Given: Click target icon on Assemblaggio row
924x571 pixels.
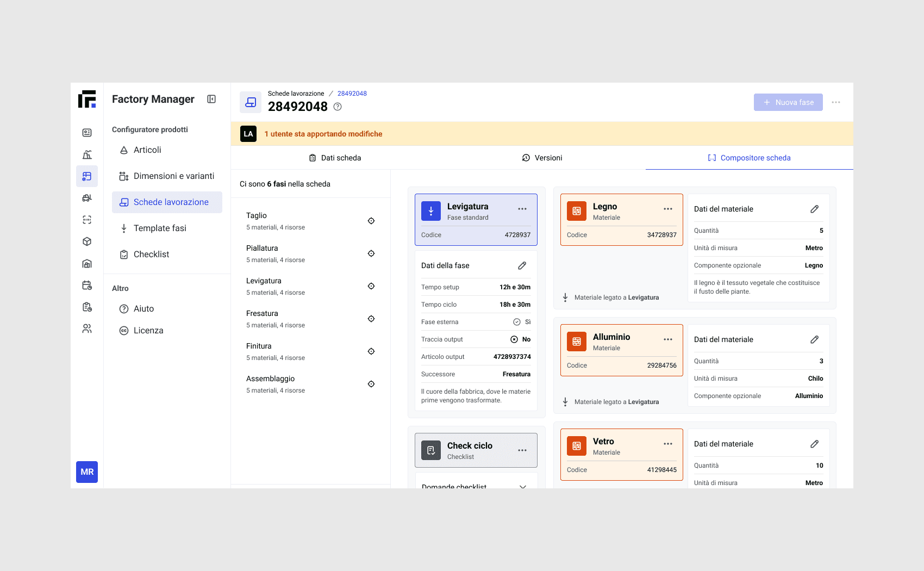Looking at the screenshot, I should coord(371,384).
